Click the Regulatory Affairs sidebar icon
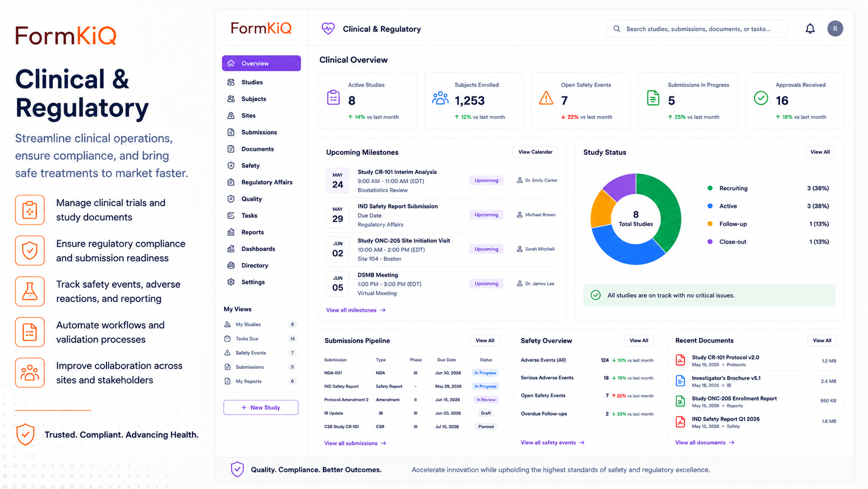868x489 pixels. pyautogui.click(x=231, y=182)
